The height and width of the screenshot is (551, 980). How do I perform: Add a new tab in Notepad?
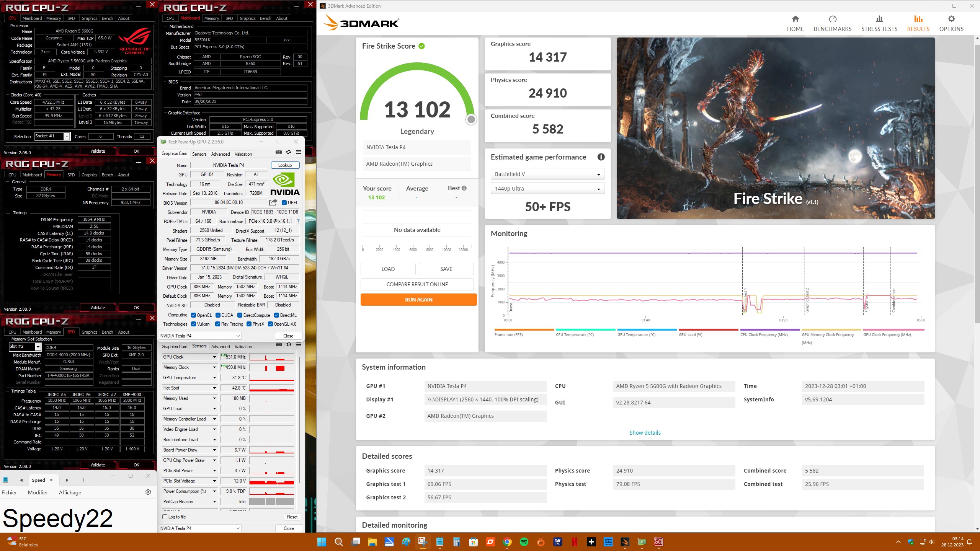[x=83, y=480]
